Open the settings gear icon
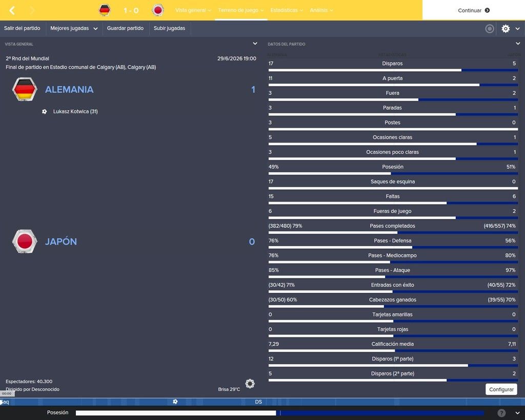The height and width of the screenshot is (420, 525). click(506, 29)
